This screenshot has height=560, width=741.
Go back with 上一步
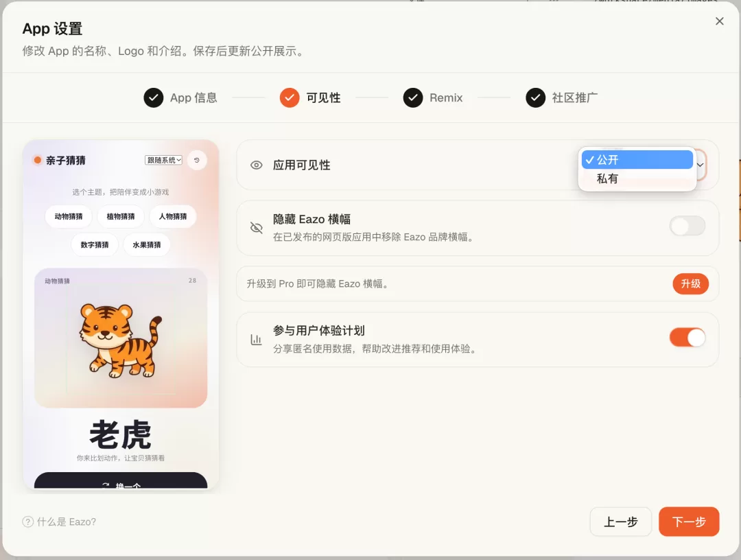(620, 522)
